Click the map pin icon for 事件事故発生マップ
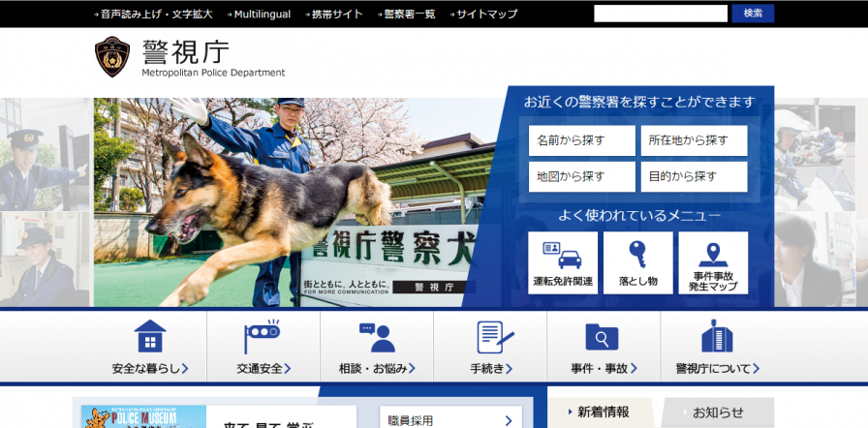 (713, 255)
